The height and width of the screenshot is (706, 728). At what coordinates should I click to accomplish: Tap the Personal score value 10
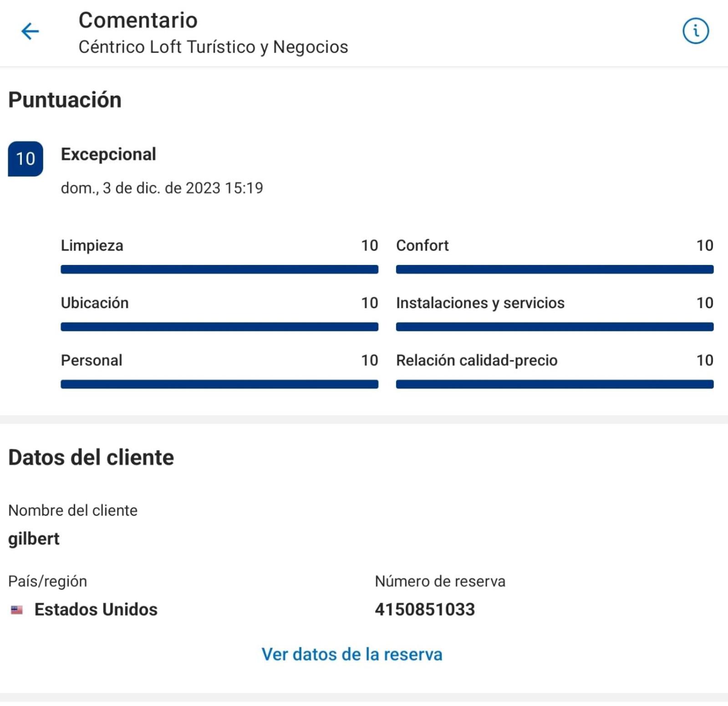click(370, 360)
